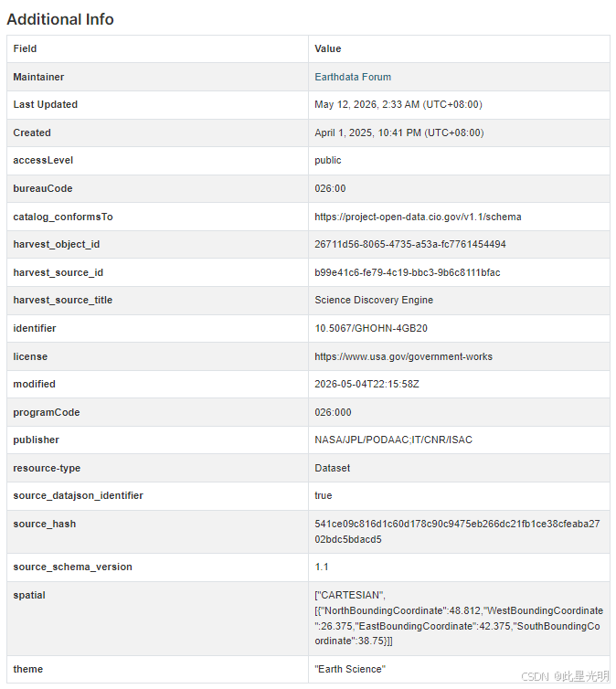Click the Value column header
The height and width of the screenshot is (689, 616).
(x=328, y=48)
